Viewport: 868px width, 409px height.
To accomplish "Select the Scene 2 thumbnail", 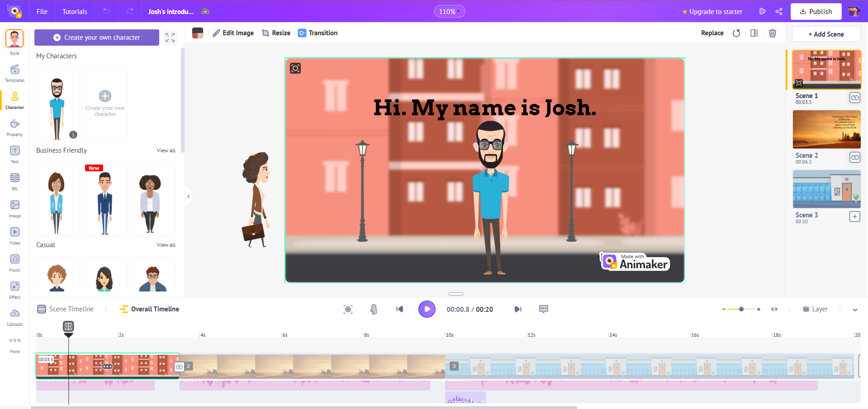I will (x=826, y=129).
